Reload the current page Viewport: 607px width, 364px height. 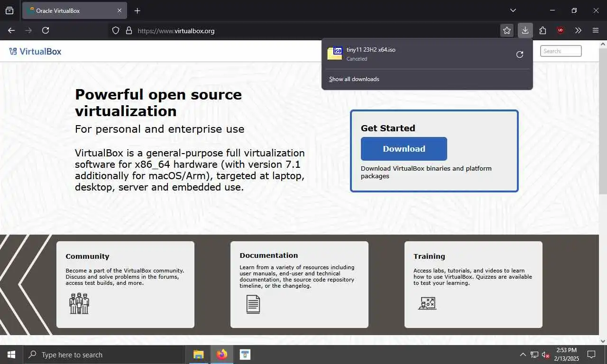pyautogui.click(x=46, y=30)
